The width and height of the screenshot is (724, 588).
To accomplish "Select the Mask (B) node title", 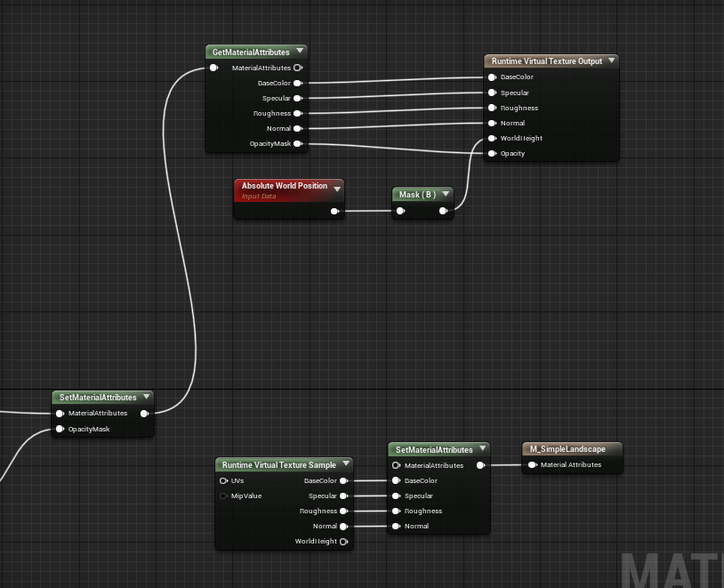I will coord(417,195).
